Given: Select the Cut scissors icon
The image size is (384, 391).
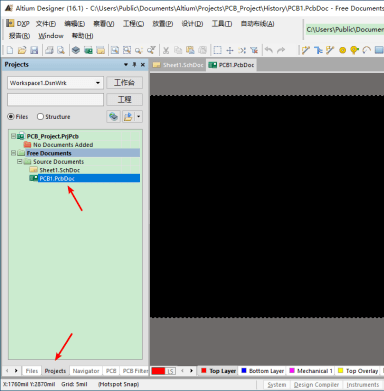Looking at the screenshot, I should tap(166, 50).
